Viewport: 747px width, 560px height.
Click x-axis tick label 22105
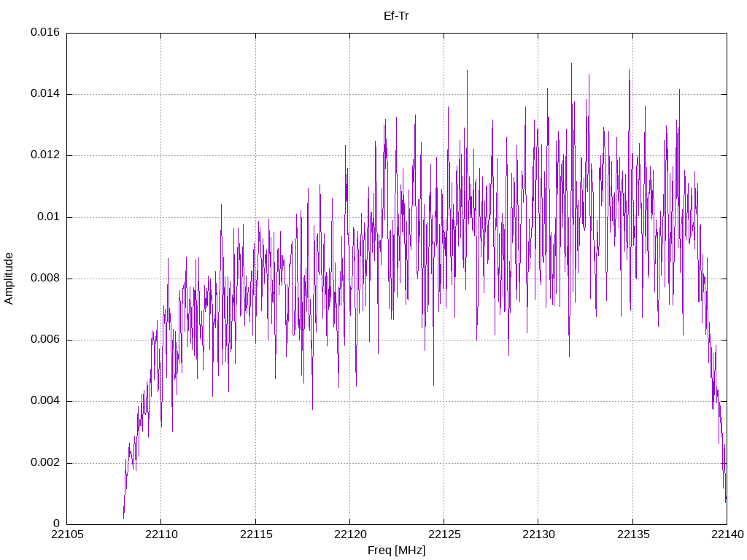pos(67,534)
